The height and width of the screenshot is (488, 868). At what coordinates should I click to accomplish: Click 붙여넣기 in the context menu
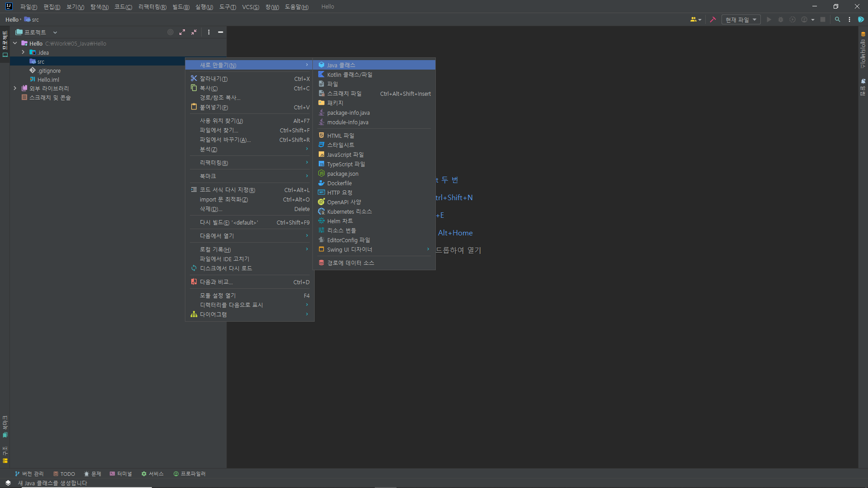click(214, 107)
